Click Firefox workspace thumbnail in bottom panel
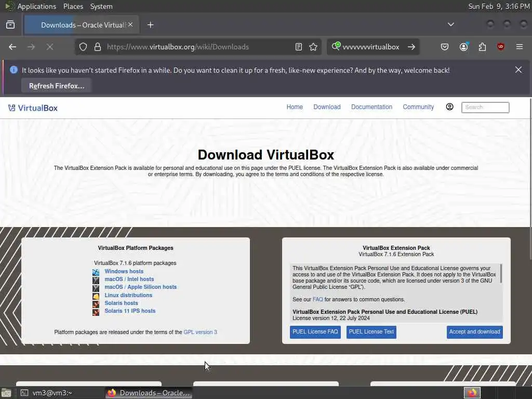The image size is (532, 399). [x=472, y=393]
